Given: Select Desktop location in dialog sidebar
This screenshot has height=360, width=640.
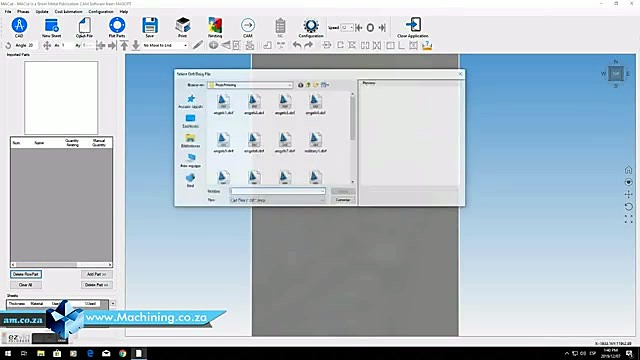Looking at the screenshot, I should pos(191,121).
